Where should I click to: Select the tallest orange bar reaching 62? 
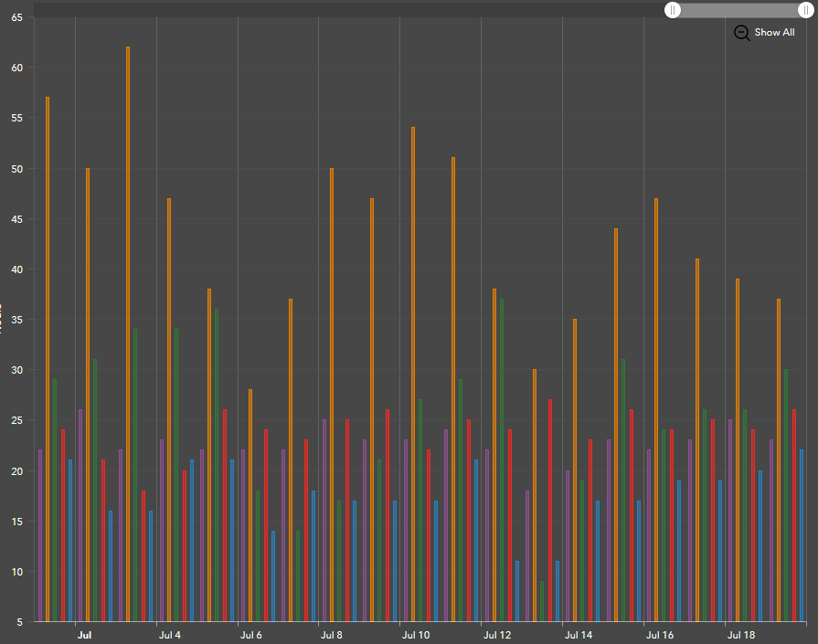point(128,228)
